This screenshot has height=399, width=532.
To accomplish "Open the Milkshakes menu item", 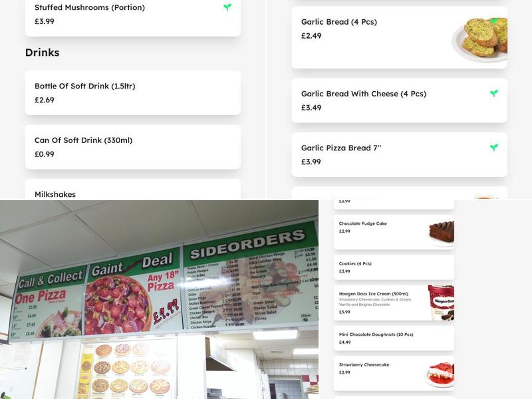I will (132, 190).
